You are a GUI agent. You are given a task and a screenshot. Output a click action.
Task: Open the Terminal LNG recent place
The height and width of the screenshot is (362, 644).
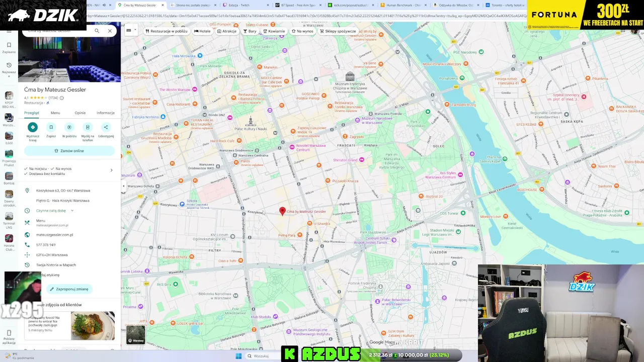(x=9, y=216)
